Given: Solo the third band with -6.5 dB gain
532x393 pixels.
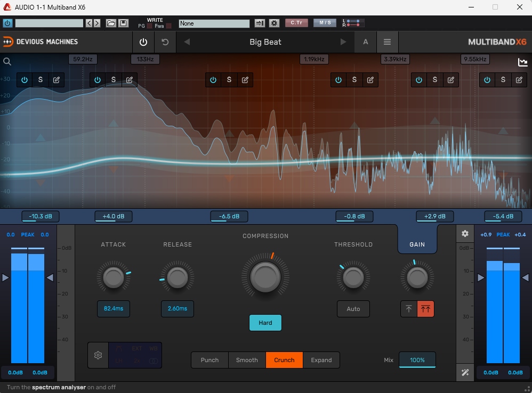Looking at the screenshot, I should tap(229, 80).
